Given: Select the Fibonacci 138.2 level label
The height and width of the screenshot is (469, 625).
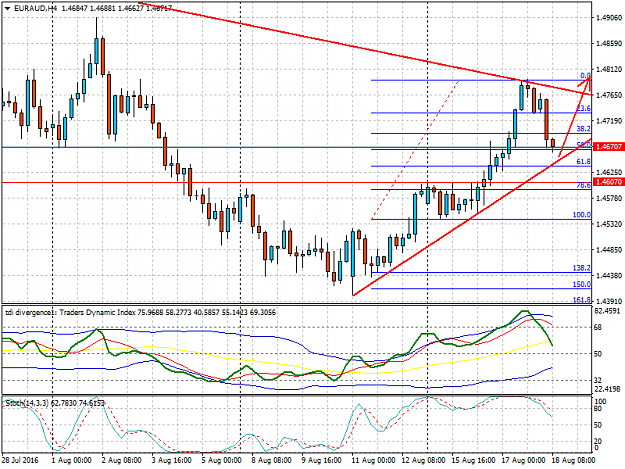Looking at the screenshot, I should [x=582, y=268].
